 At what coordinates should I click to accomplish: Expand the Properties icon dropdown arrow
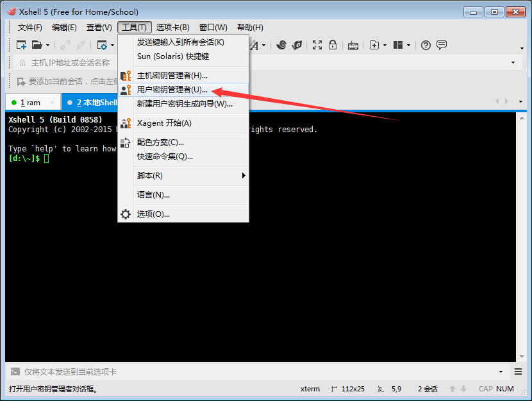pyautogui.click(x=112, y=45)
